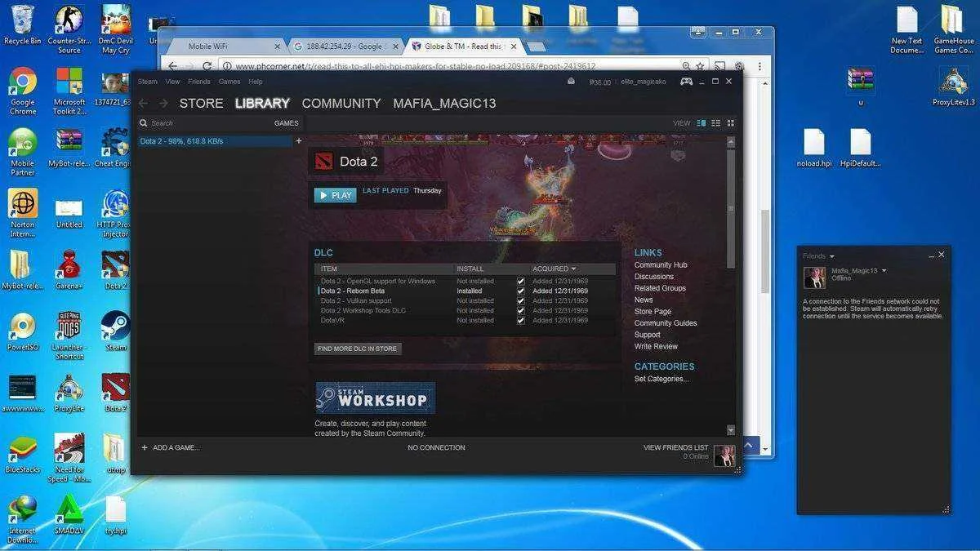The height and width of the screenshot is (551, 980).
Task: Toggle checkbox for Dota 2 Vulkan support
Action: pyautogui.click(x=521, y=300)
